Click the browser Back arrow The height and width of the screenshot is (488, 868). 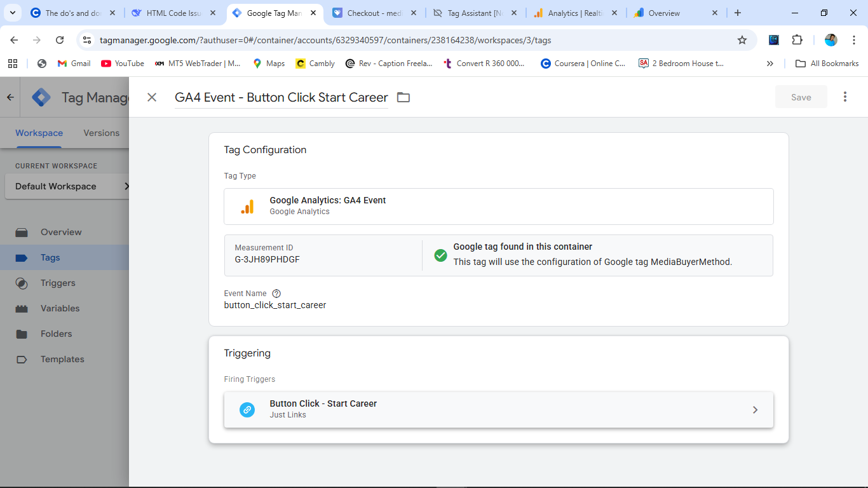tap(14, 40)
